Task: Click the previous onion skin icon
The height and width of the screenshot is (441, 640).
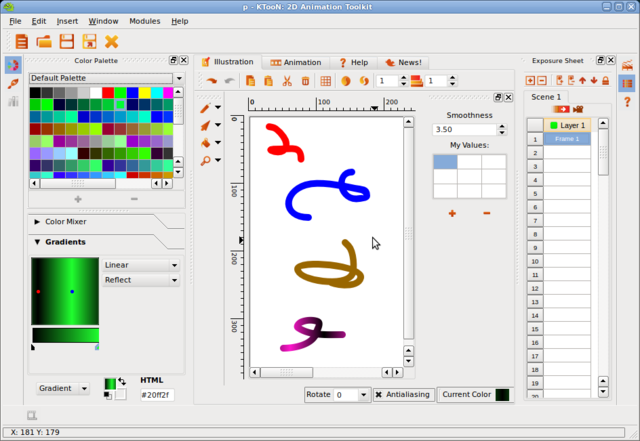Action: tap(346, 81)
